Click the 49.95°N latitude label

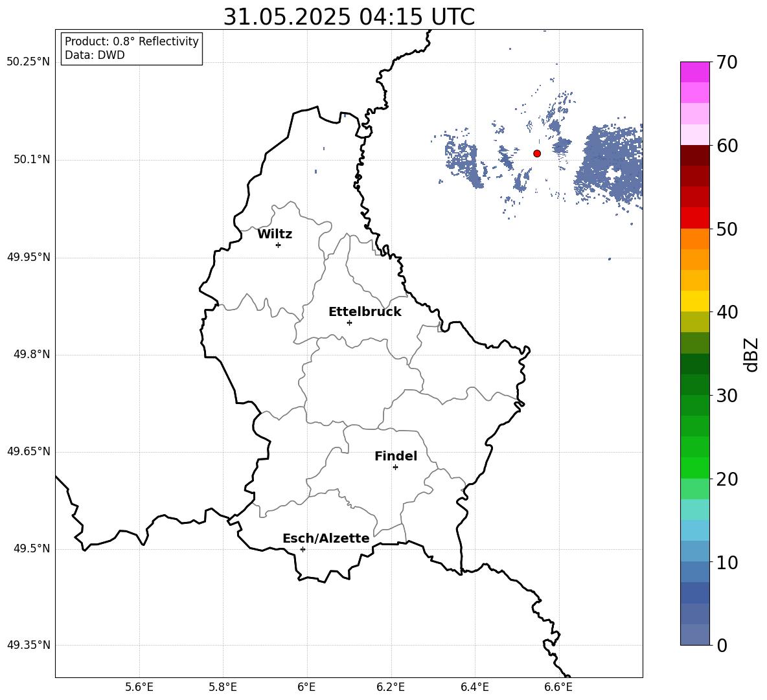click(x=28, y=256)
